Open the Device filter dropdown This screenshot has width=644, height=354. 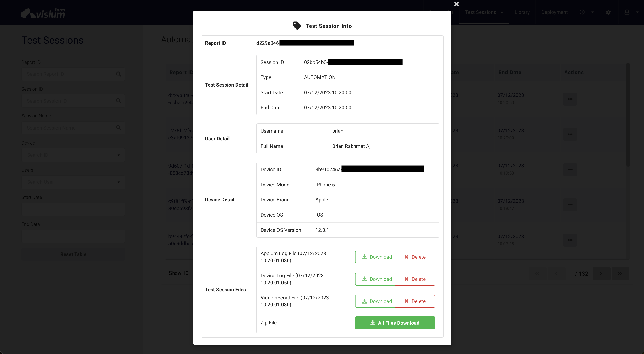73,155
